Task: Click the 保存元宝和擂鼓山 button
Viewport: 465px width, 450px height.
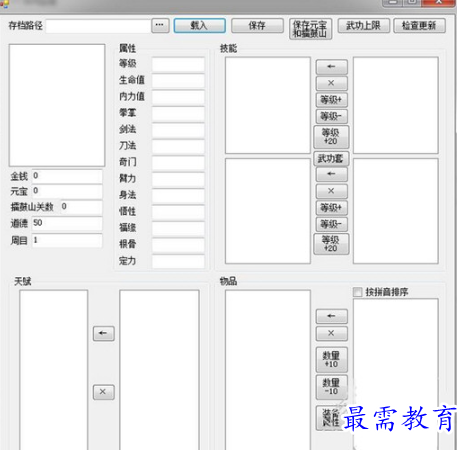Action: coord(310,29)
